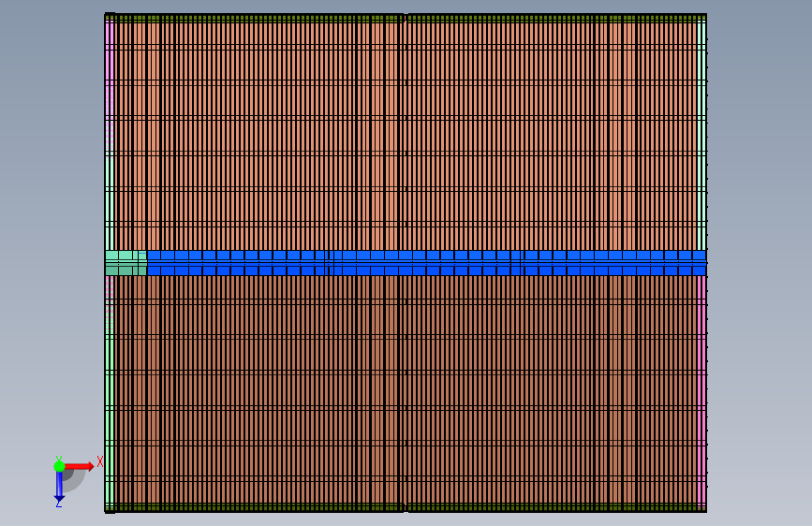This screenshot has height=526, width=812.
Task: Select the light green block left of the blue band
Action: [x=125, y=263]
